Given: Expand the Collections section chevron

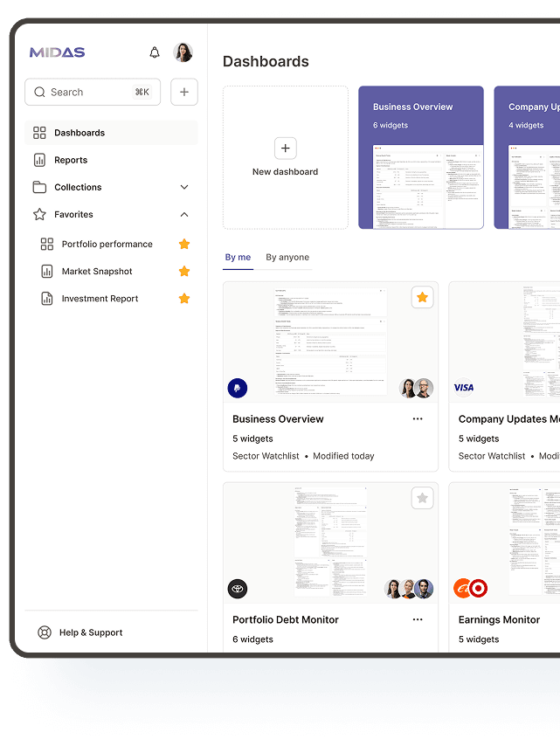Looking at the screenshot, I should [184, 187].
